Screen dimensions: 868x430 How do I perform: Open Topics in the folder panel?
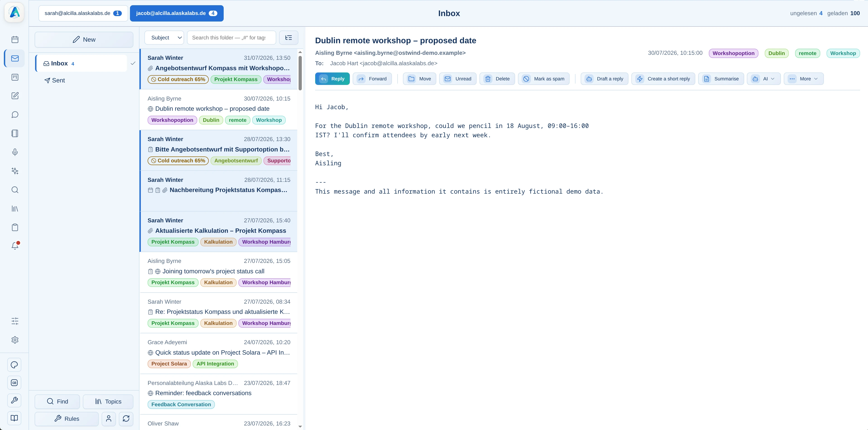[108, 401]
